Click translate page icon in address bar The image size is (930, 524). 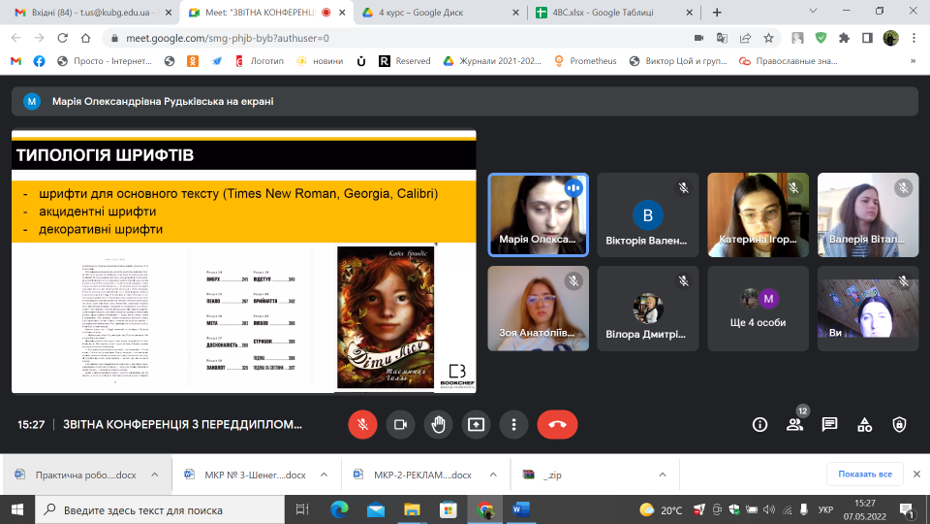pyautogui.click(x=722, y=38)
